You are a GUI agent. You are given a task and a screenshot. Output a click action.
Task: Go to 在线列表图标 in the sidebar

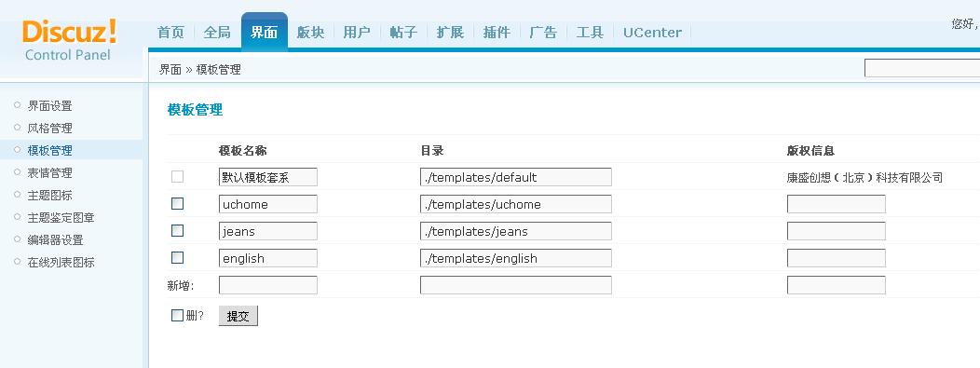pos(61,263)
